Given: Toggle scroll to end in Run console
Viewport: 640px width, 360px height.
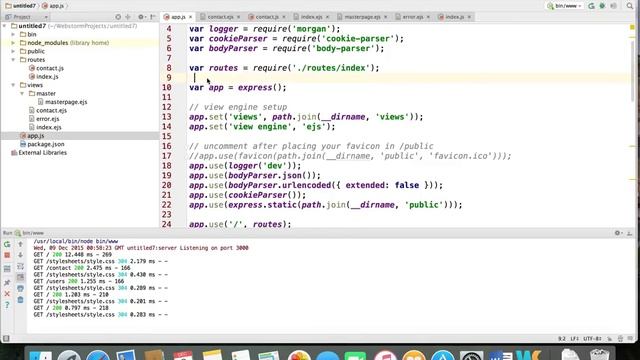Looking at the screenshot, I should (x=20, y=278).
